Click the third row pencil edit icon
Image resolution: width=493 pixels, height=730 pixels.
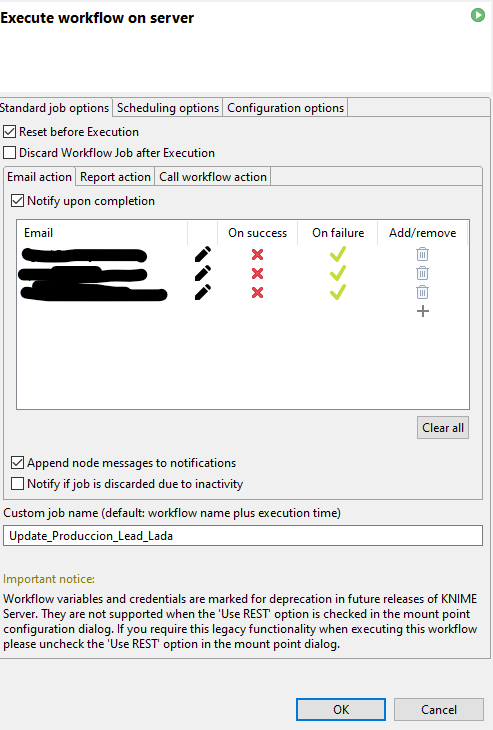pyautogui.click(x=203, y=292)
